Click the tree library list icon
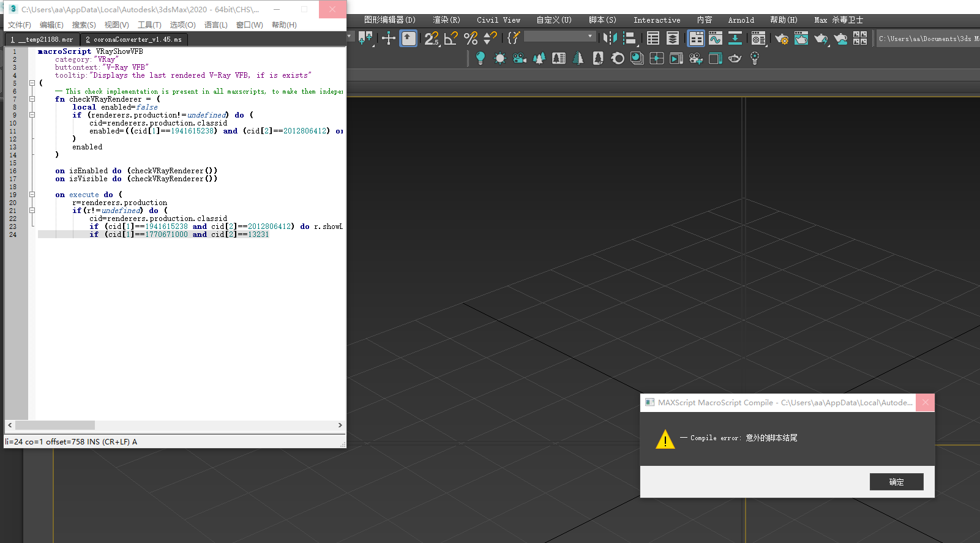980x543 pixels. tap(559, 58)
